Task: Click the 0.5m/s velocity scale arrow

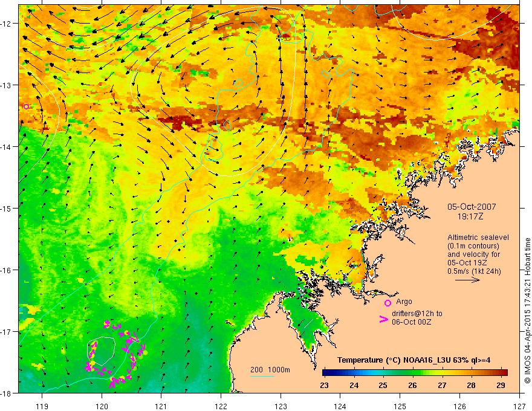Action: 467,280
